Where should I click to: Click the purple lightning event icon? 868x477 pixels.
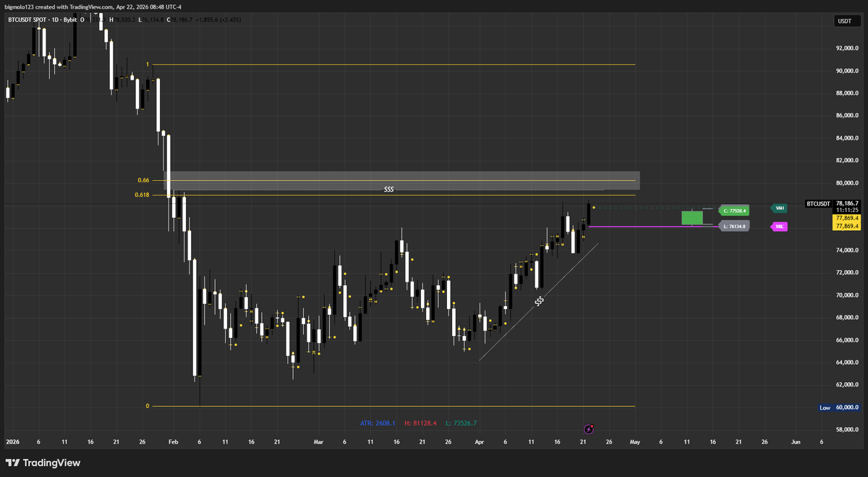click(x=590, y=429)
